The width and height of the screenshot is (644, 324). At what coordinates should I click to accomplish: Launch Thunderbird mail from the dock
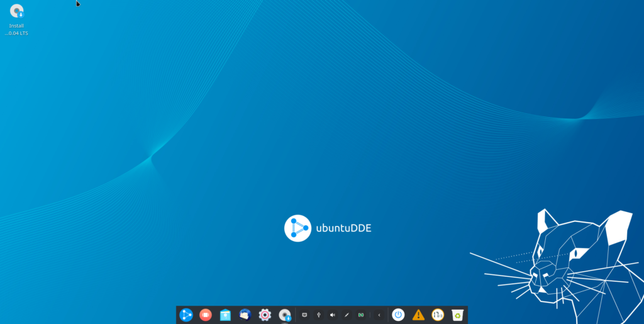coord(245,315)
